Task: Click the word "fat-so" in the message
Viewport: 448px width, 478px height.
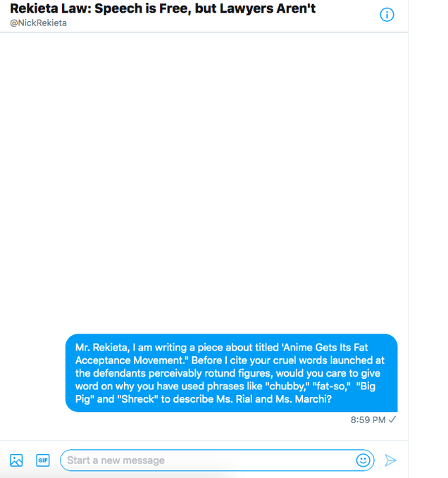Action: tap(332, 386)
